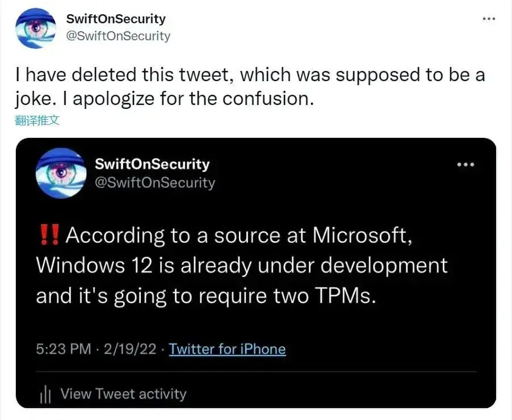
Task: Click the 'Windows 12 is already under development' line
Action: tap(242, 265)
